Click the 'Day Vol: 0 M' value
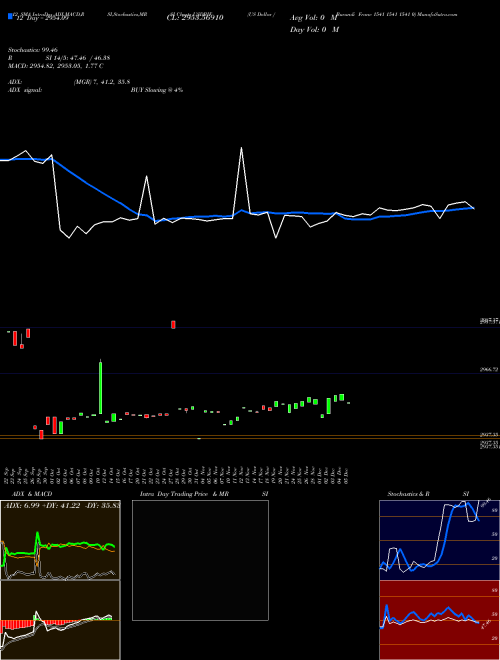This screenshot has width=500, height=660. tap(314, 29)
